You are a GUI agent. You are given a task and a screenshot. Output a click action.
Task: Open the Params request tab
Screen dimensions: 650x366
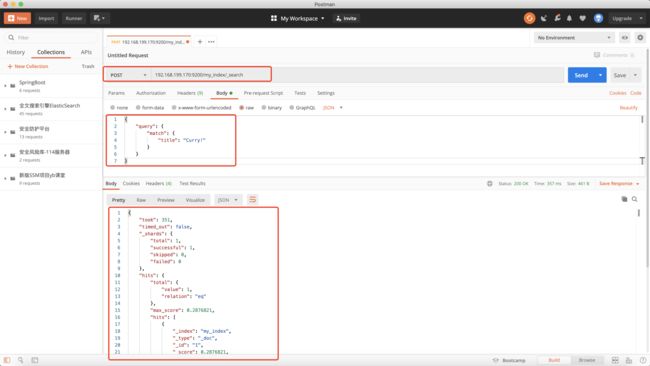tap(116, 93)
